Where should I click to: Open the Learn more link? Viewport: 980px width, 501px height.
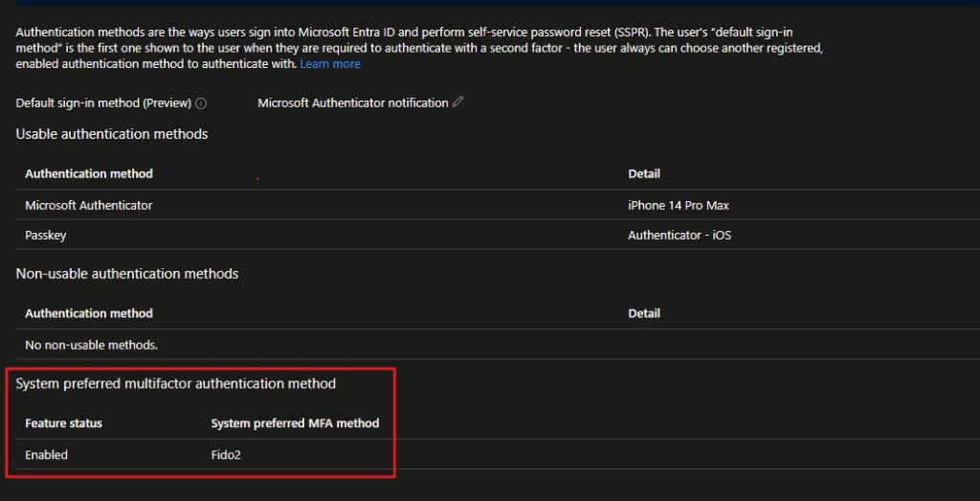[x=330, y=64]
